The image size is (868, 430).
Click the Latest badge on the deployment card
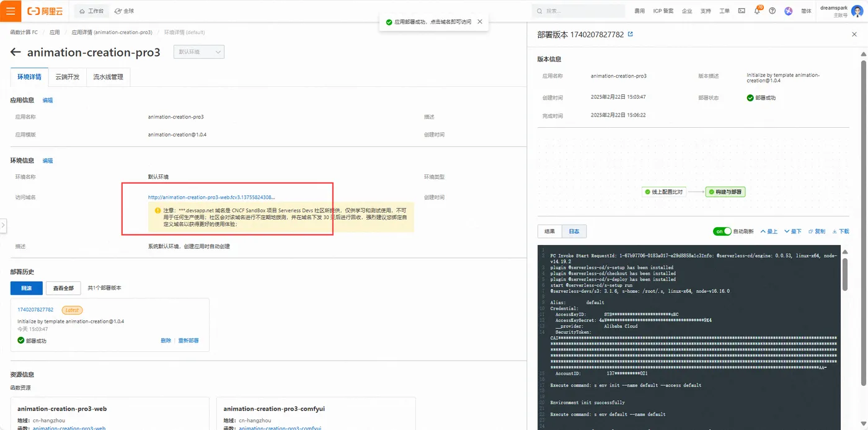coord(72,310)
